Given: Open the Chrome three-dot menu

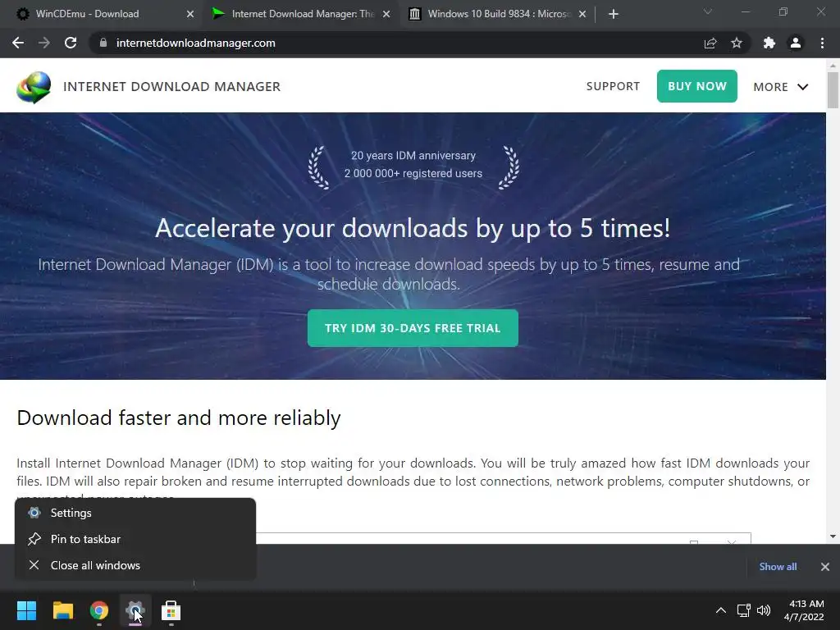Looking at the screenshot, I should (822, 43).
